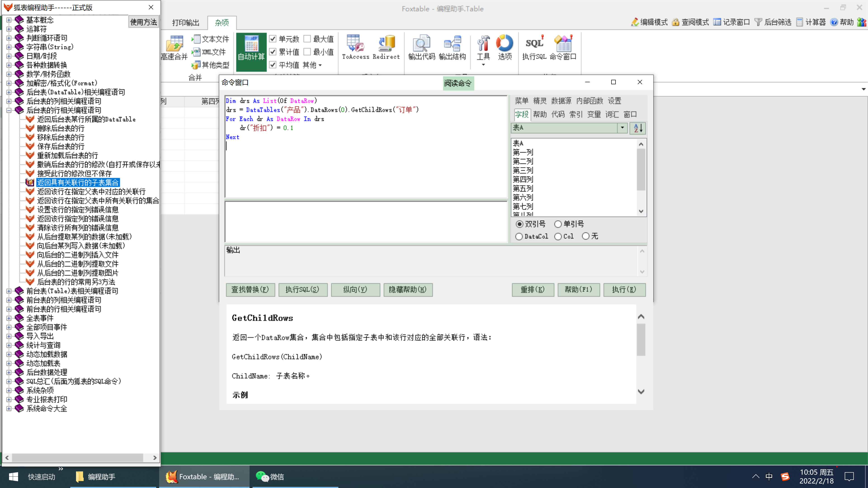Image resolution: width=868 pixels, height=488 pixels.
Task: Open the 其他类型 merge option
Action: [x=211, y=65]
